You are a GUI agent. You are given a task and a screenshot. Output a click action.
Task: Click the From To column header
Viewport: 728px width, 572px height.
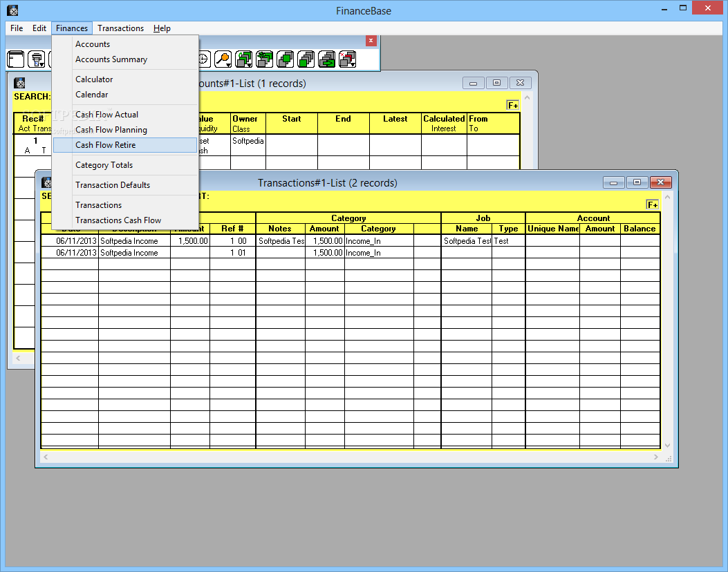click(493, 124)
